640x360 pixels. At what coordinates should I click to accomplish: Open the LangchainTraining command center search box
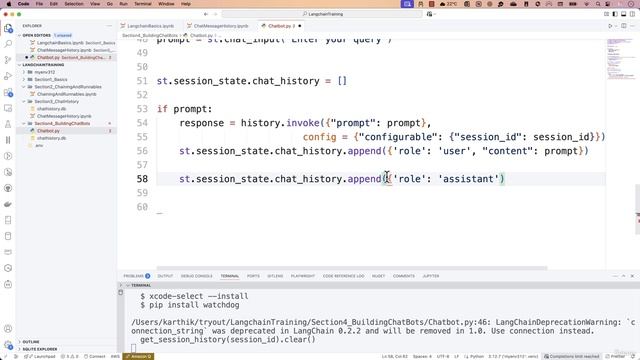pyautogui.click(x=322, y=14)
